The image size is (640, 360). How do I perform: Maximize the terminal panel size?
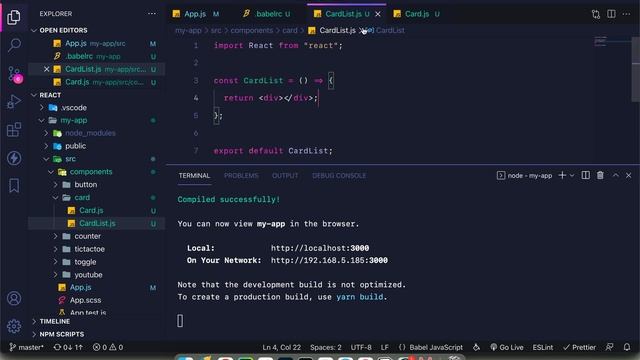[x=616, y=175]
